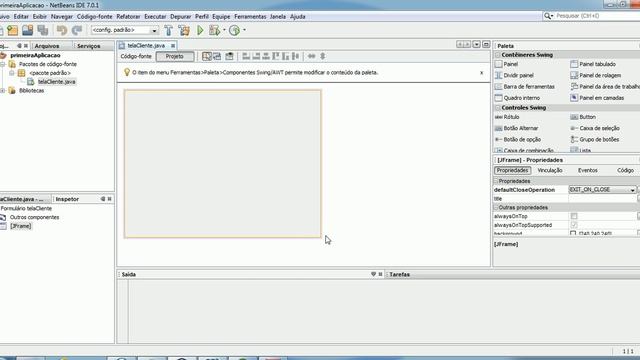Viewport: 640px width, 360px height.
Task: Click the Preview Design icon
Action: [229, 56]
